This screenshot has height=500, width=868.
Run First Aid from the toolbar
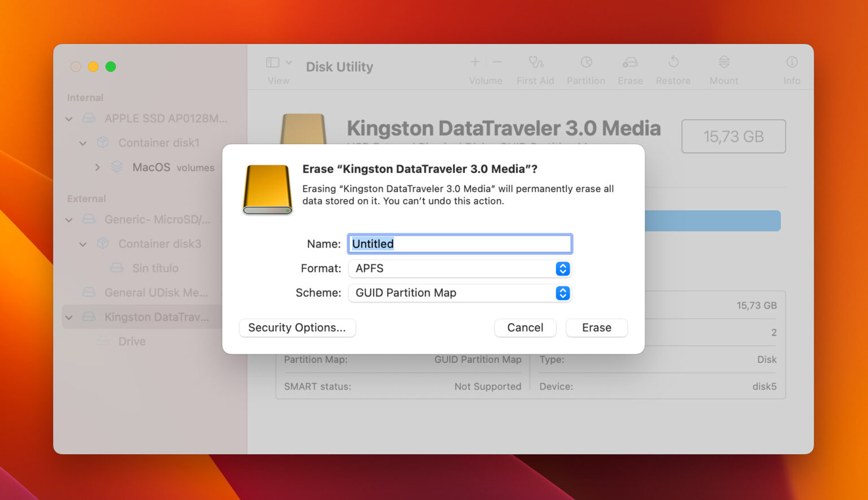[535, 68]
